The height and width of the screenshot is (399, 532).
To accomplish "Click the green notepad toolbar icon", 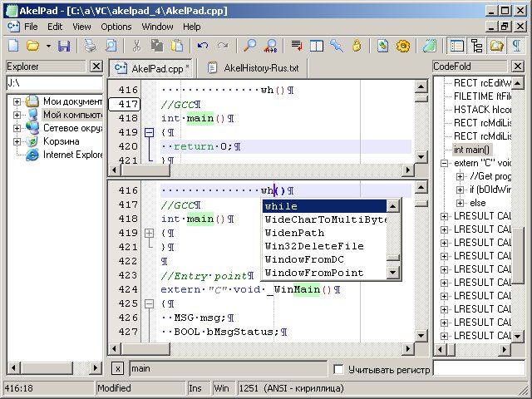I will point(430,46).
